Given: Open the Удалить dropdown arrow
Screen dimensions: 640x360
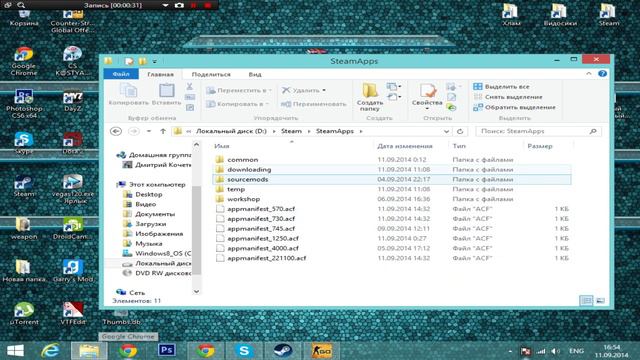Looking at the screenshot, I should point(324,90).
